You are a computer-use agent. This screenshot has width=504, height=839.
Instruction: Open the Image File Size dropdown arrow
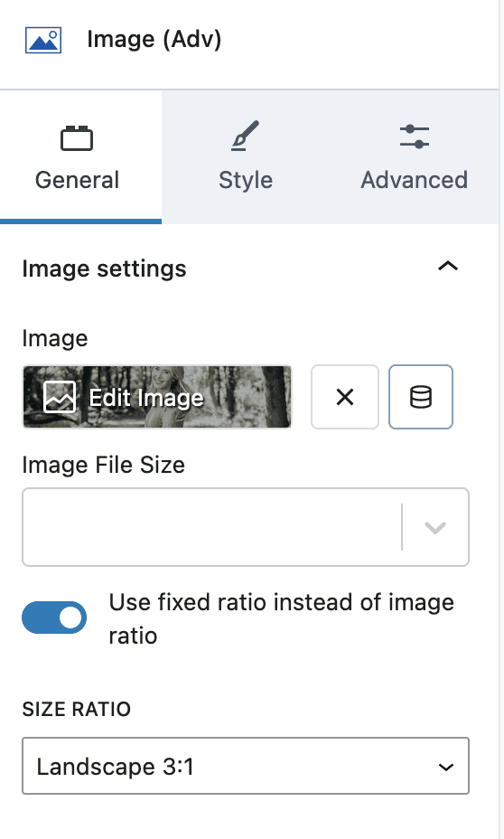[x=435, y=528]
